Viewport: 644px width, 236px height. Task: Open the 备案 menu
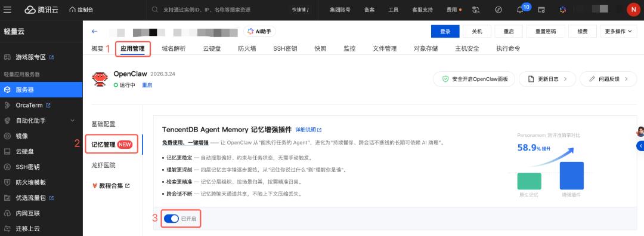coord(369,10)
